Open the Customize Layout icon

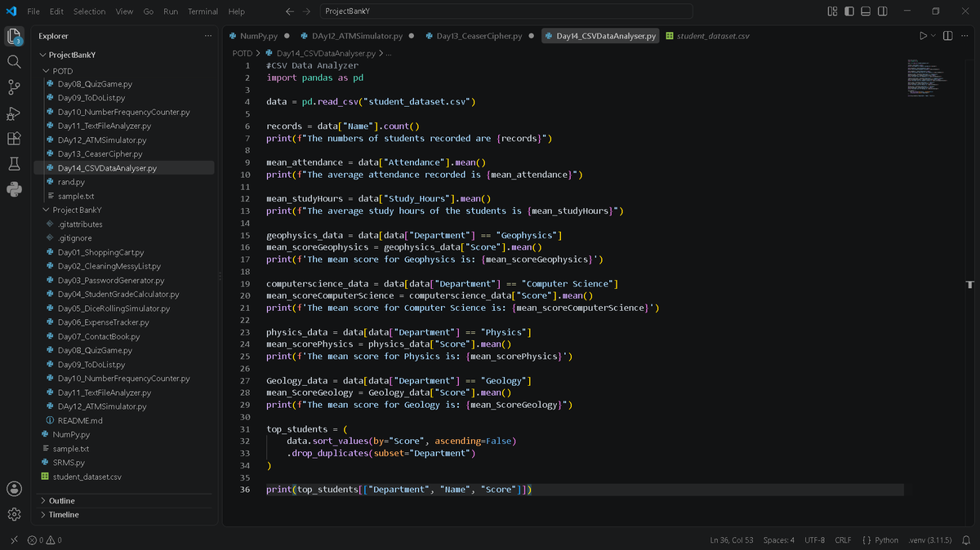tap(832, 11)
